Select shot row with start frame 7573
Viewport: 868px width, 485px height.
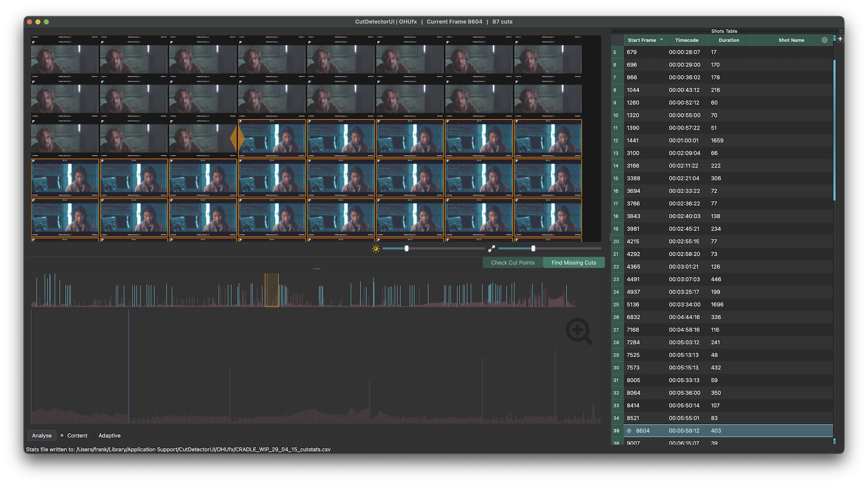click(x=722, y=367)
